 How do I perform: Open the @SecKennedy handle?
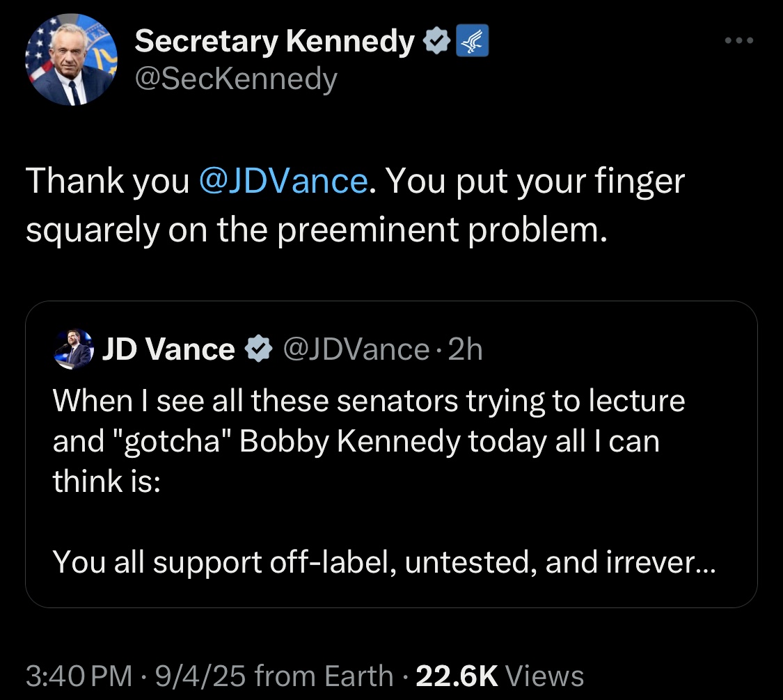(x=235, y=79)
